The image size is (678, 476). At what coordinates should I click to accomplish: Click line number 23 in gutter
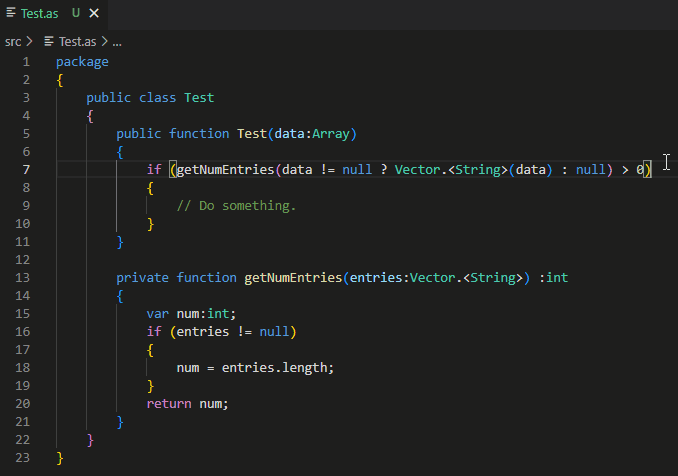pos(22,457)
